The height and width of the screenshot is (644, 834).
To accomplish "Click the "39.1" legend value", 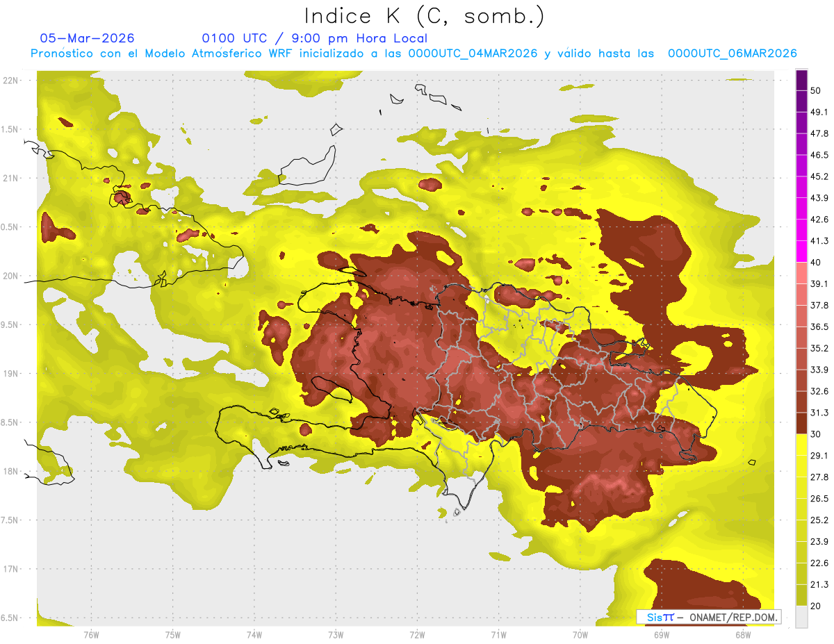I will coord(819,283).
